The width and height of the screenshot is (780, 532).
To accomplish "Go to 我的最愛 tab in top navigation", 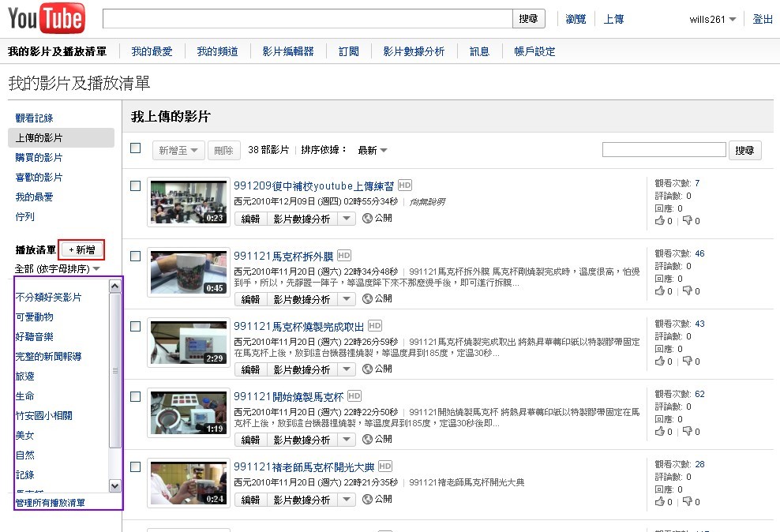I will [x=152, y=51].
